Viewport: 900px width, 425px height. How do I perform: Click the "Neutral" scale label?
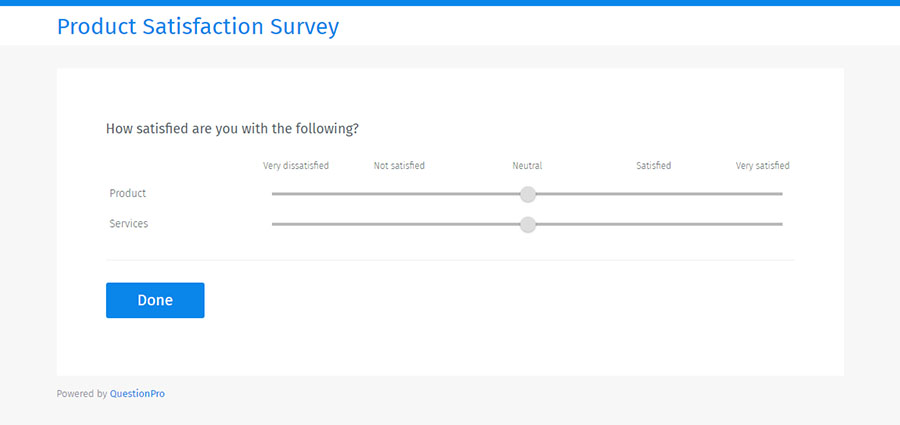527,166
